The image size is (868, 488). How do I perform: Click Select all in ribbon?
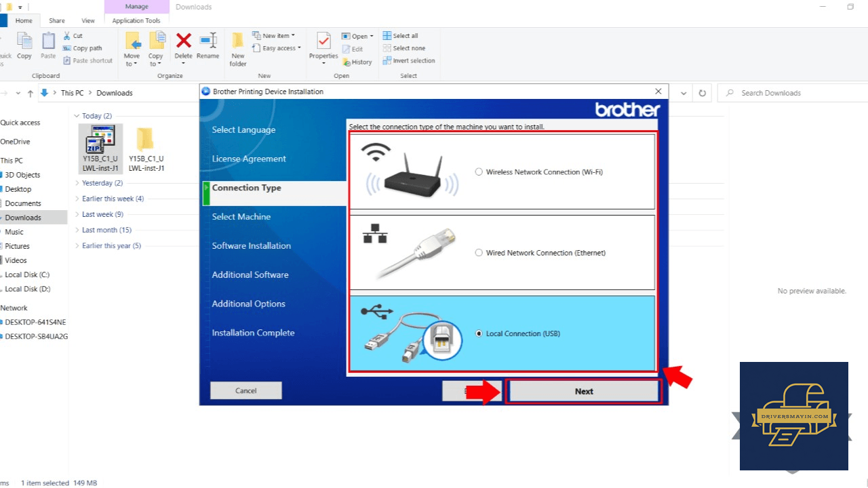(x=400, y=36)
